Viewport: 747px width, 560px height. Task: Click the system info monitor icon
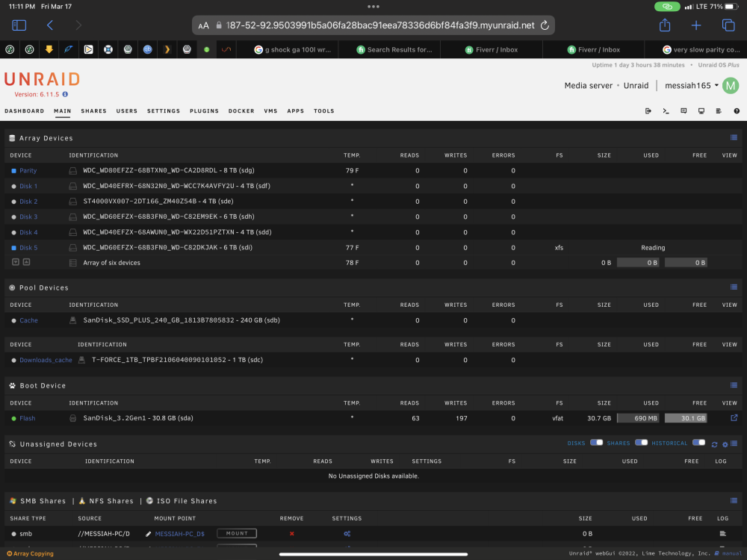pyautogui.click(x=701, y=111)
